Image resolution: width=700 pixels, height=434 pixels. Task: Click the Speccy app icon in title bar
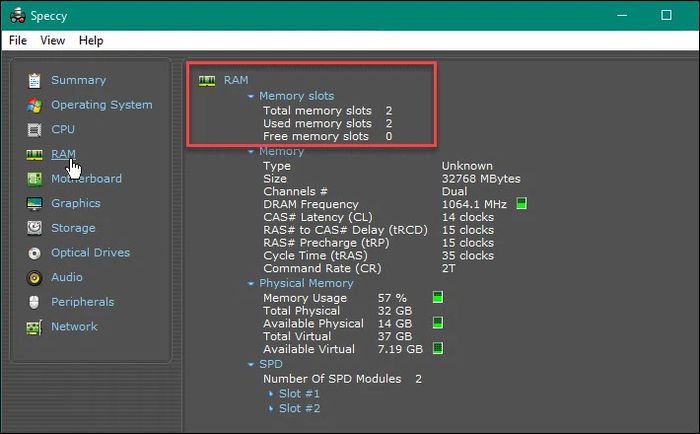point(17,15)
